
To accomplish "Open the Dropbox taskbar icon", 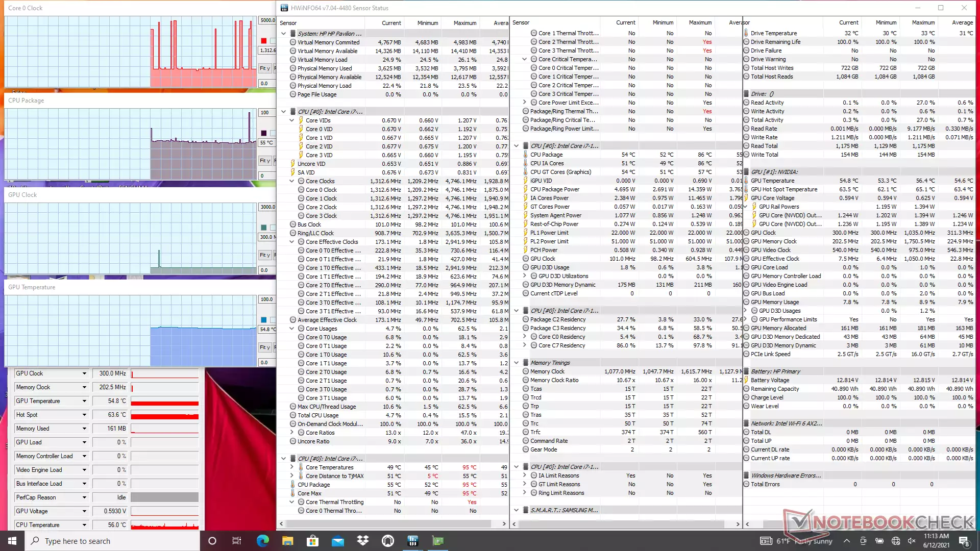I will 363,541.
